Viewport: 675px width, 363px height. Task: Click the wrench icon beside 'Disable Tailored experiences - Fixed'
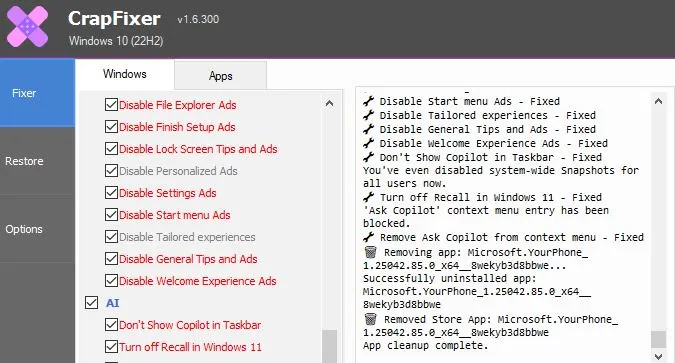coord(368,115)
